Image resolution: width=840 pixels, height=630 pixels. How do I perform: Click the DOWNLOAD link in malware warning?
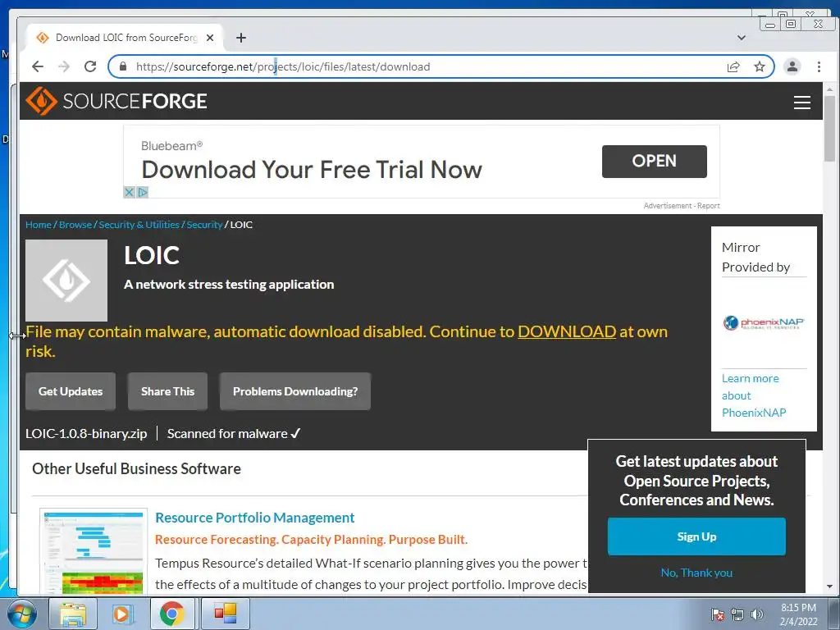566,331
